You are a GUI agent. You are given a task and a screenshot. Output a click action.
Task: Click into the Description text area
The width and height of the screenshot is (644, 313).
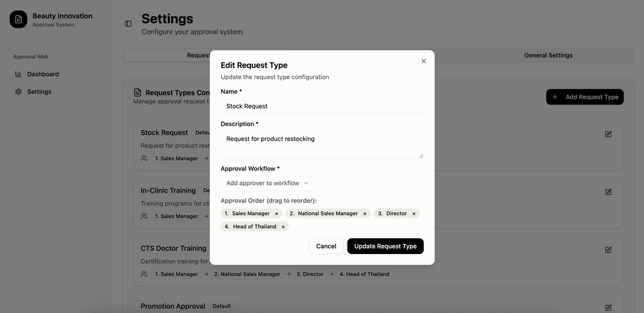[322, 144]
